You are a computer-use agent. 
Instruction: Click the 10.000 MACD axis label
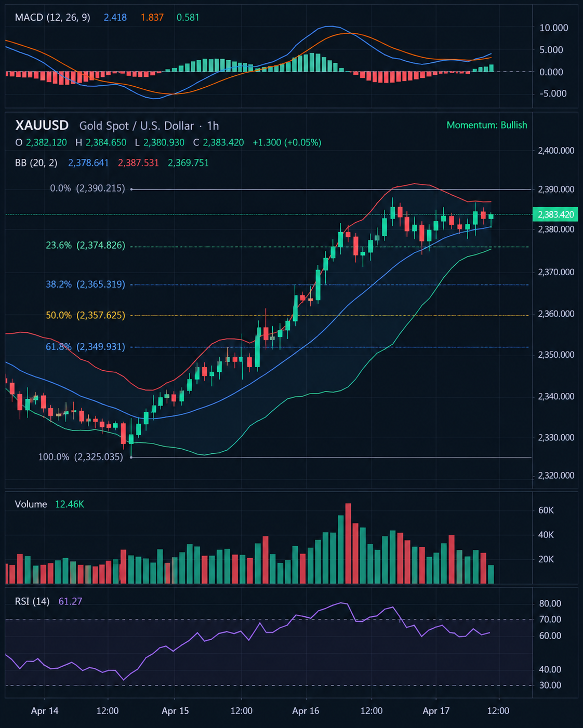point(553,28)
